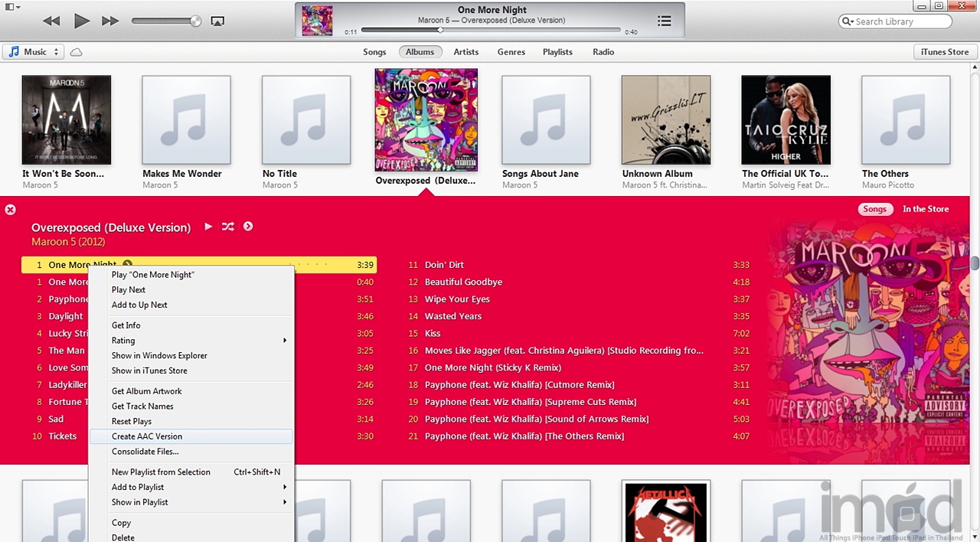Click the Metallica album cover at bottom
This screenshot has width=980, height=542.
click(x=666, y=511)
